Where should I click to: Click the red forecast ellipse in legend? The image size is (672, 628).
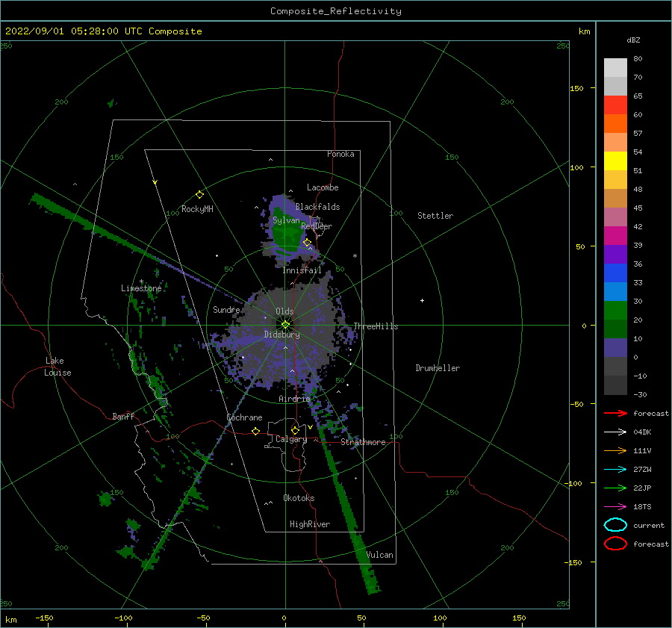[x=615, y=544]
